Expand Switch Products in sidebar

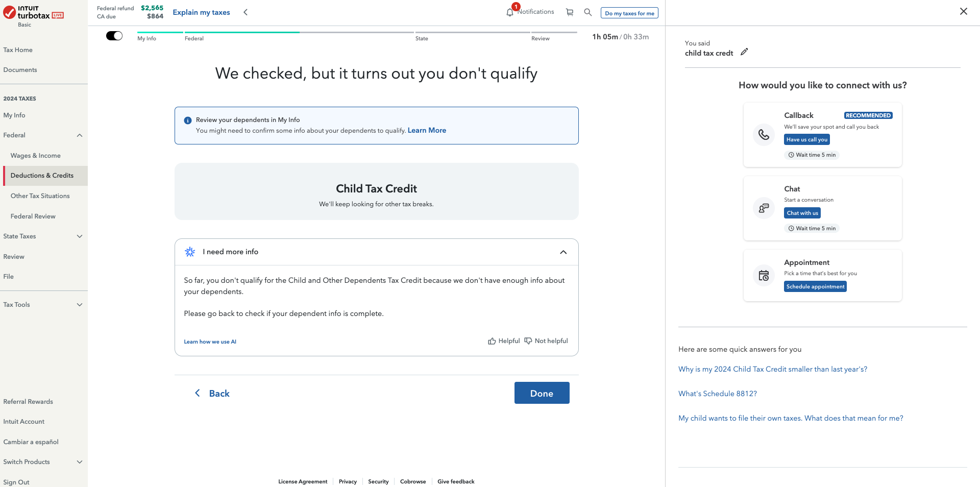pos(80,462)
